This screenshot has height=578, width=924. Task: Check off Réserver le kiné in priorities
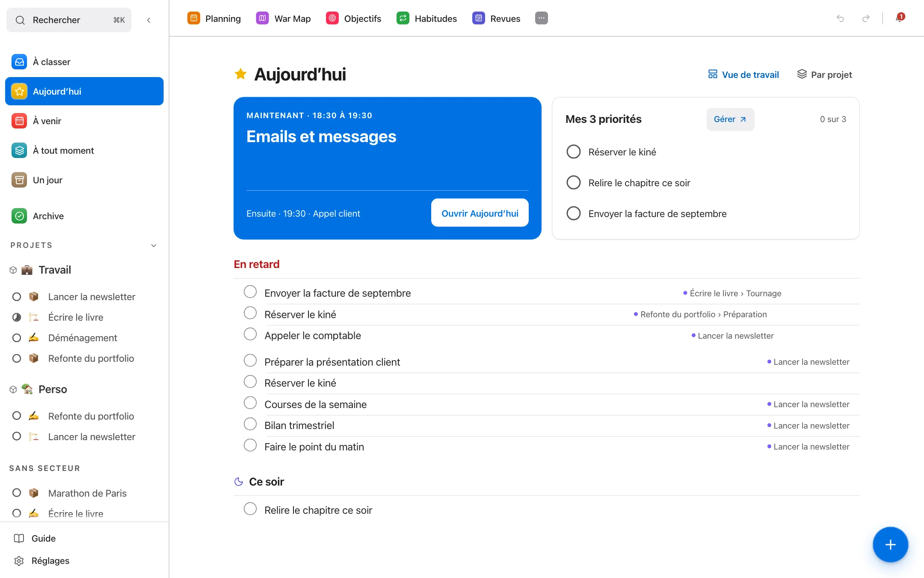[x=573, y=152]
